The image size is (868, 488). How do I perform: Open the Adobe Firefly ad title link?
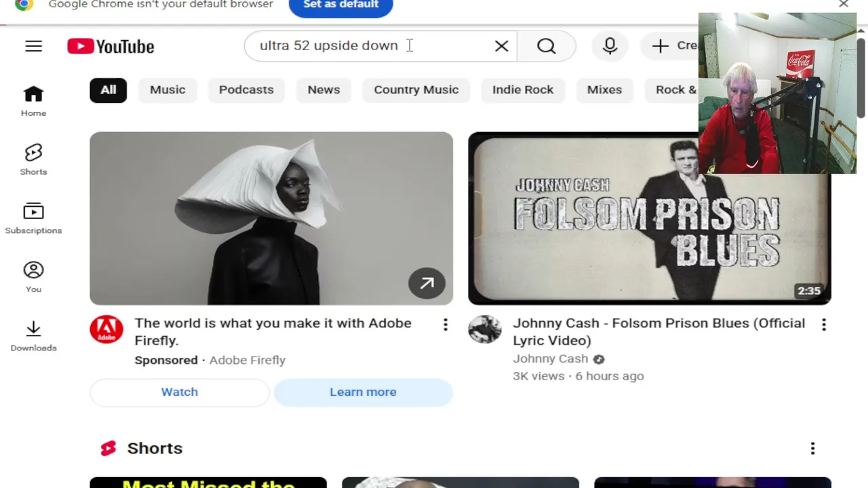(x=273, y=332)
